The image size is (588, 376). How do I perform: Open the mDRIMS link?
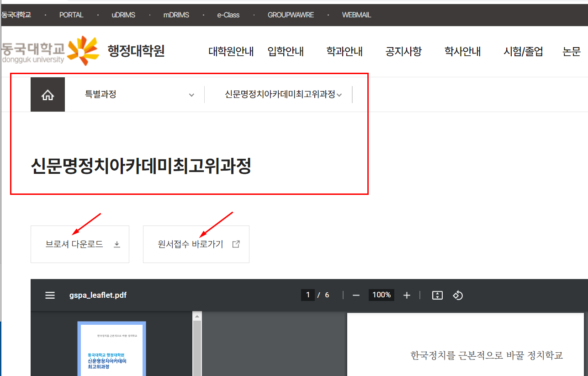(x=176, y=15)
